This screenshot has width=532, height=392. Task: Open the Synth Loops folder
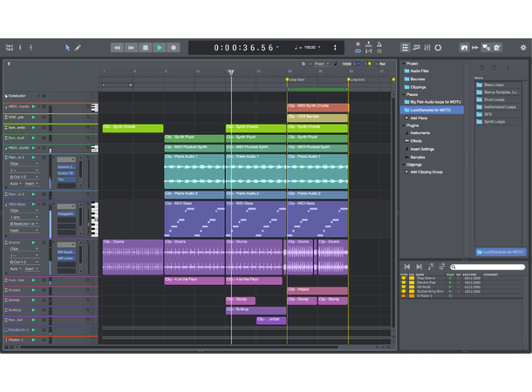(x=498, y=122)
